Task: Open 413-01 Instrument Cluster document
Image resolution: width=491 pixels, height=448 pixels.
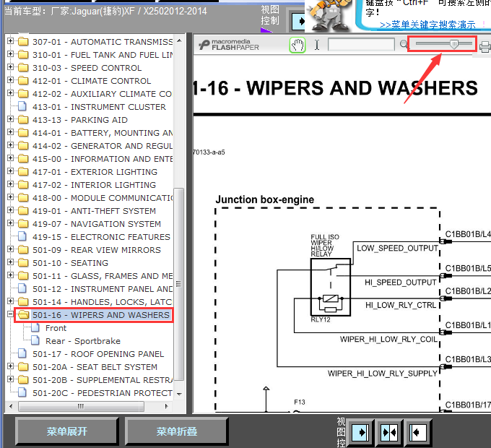Action: click(x=99, y=107)
